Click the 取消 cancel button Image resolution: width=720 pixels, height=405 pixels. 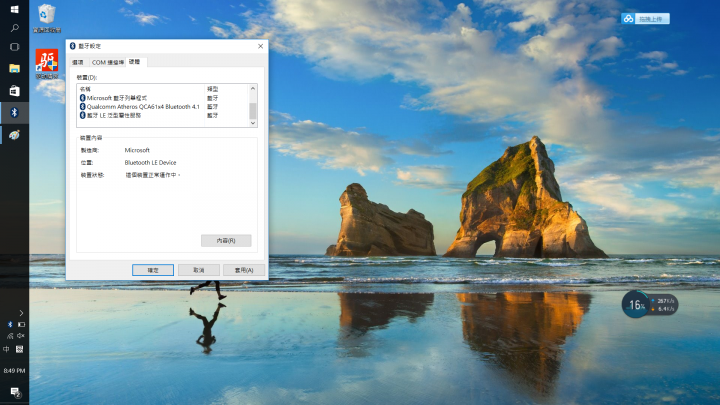tap(198, 270)
